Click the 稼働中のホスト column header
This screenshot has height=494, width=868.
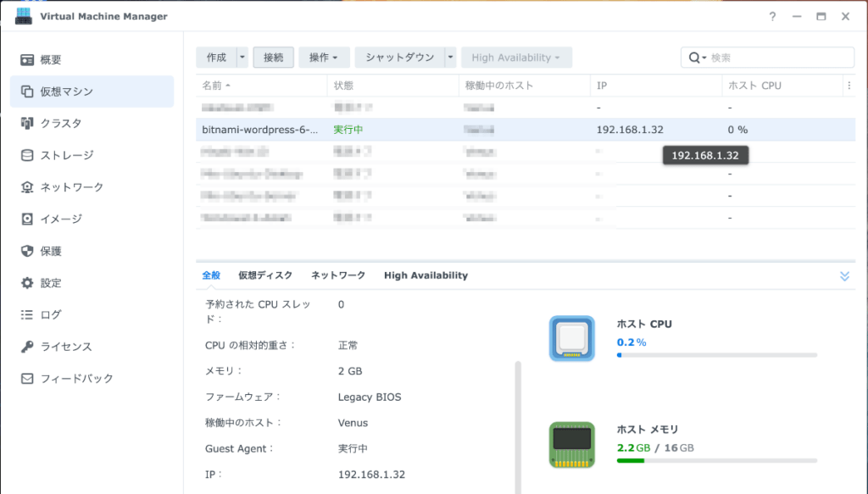click(x=524, y=86)
